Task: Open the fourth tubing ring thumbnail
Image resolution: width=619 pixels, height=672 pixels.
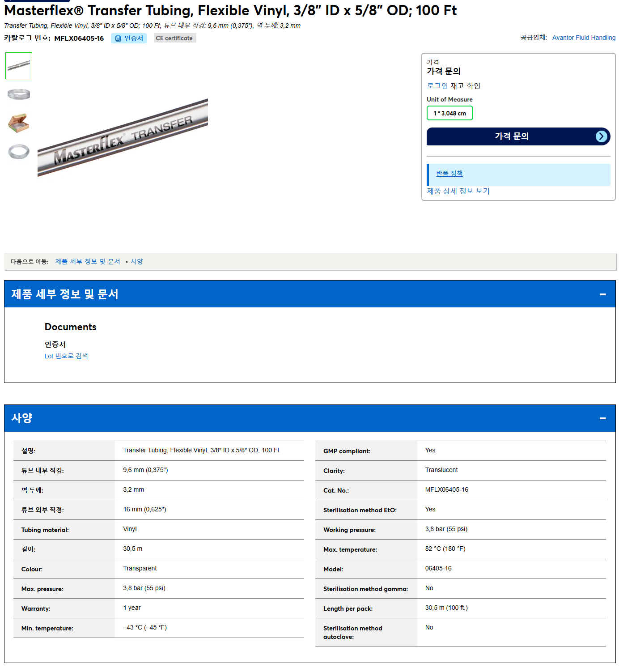Action: coord(19,151)
